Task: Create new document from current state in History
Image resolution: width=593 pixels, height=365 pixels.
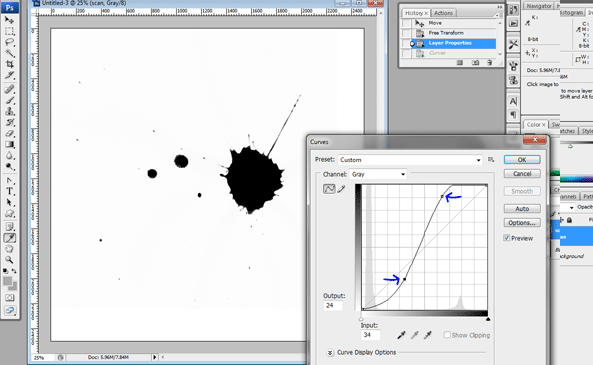Action: (x=459, y=63)
